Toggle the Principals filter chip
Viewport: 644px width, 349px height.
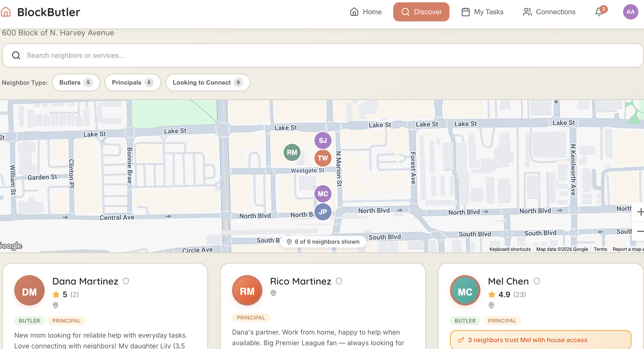pyautogui.click(x=132, y=83)
